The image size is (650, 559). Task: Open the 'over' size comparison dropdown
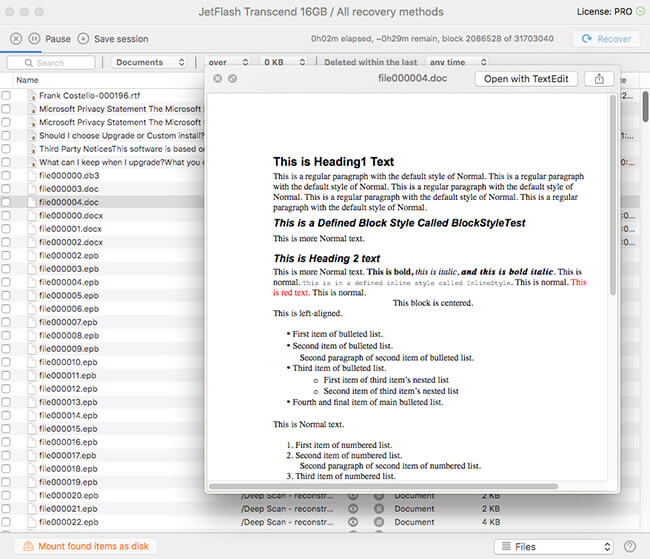tap(228, 62)
